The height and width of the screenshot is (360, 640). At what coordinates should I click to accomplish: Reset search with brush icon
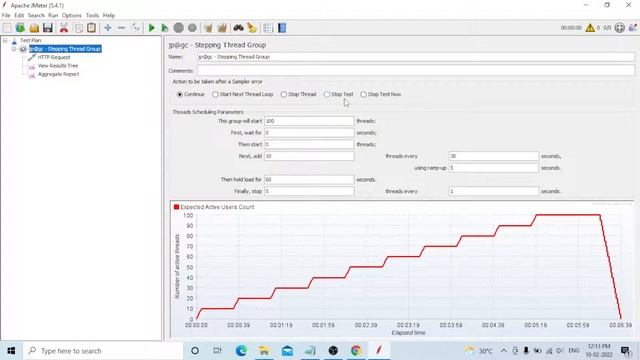pos(252,28)
